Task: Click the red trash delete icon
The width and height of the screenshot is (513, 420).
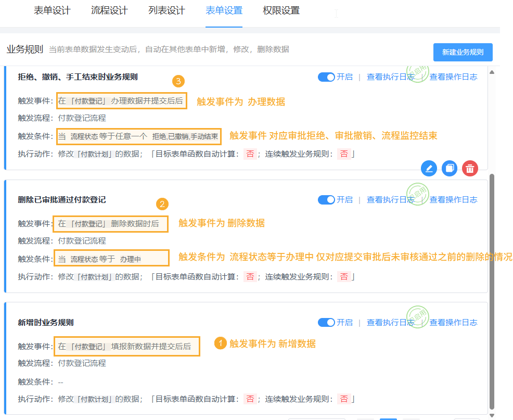Action: pyautogui.click(x=470, y=168)
